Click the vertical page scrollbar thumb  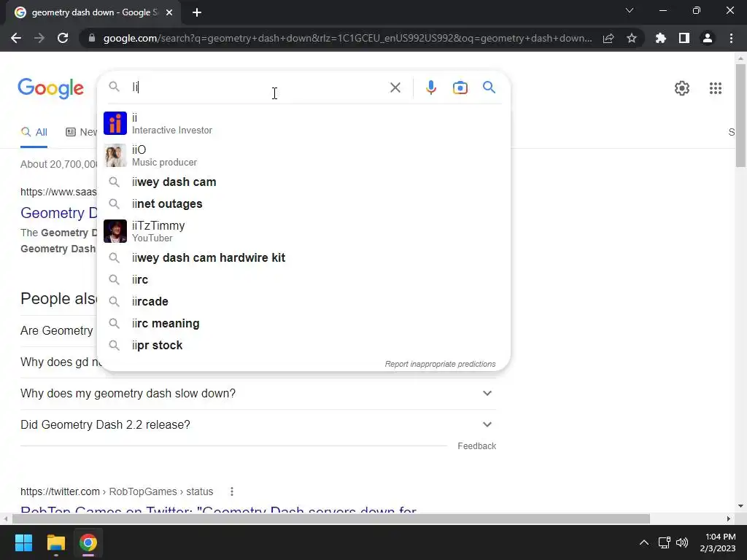(740, 115)
